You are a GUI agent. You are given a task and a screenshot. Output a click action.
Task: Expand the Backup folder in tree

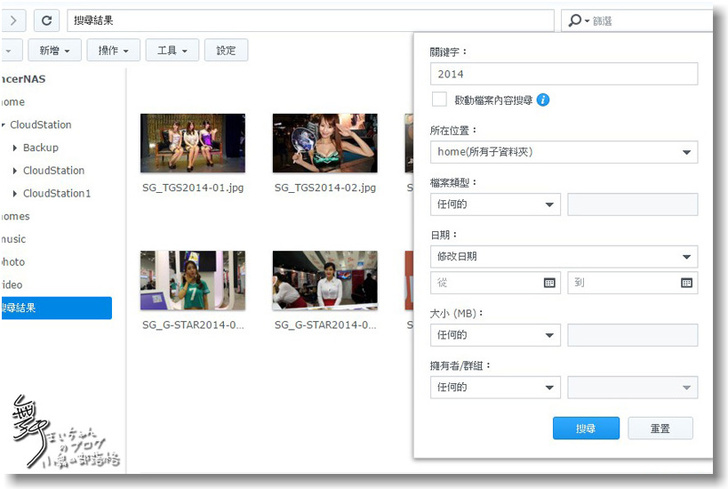(x=15, y=148)
